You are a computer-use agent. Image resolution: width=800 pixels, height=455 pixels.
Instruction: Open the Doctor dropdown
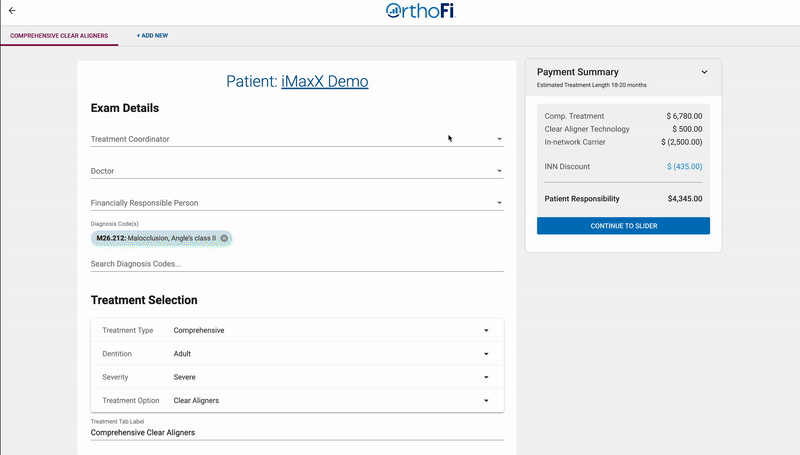pos(297,171)
